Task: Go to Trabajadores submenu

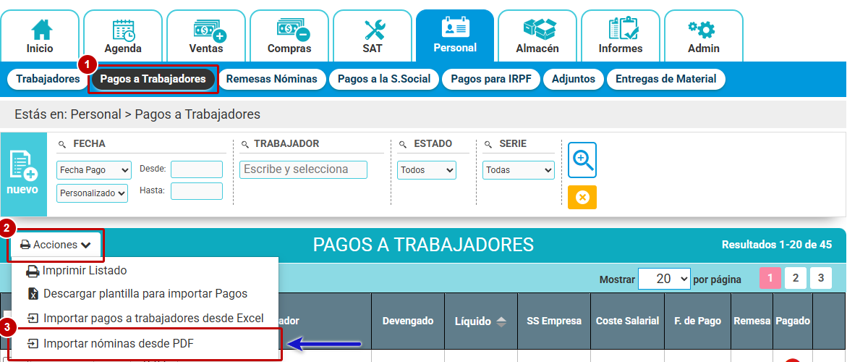Action: tap(48, 79)
